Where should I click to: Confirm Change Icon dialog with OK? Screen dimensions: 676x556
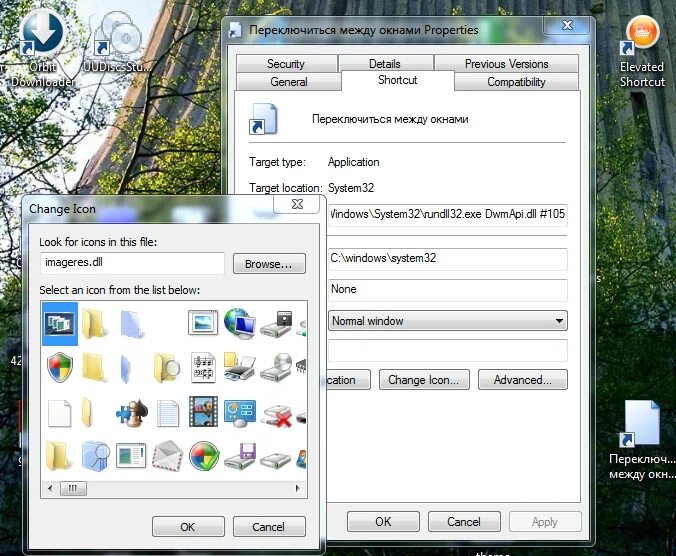(188, 527)
